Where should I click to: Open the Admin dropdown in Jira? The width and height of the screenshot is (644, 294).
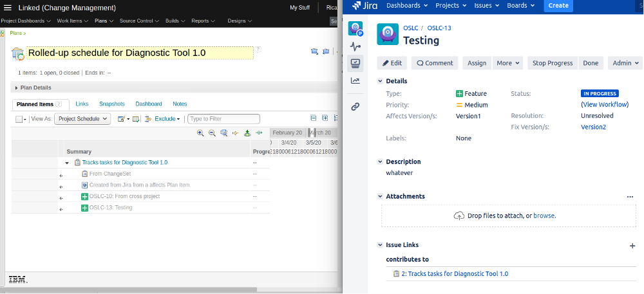pyautogui.click(x=625, y=63)
